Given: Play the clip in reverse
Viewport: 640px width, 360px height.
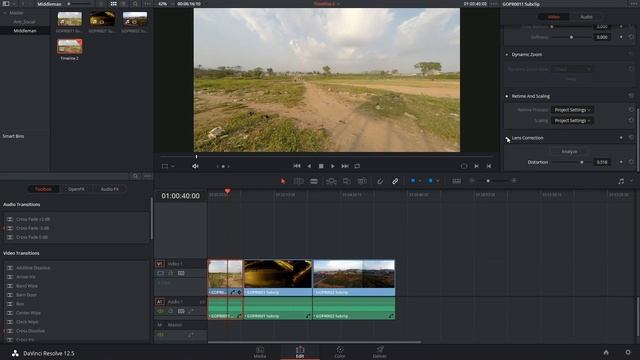Looking at the screenshot, I should pos(309,166).
